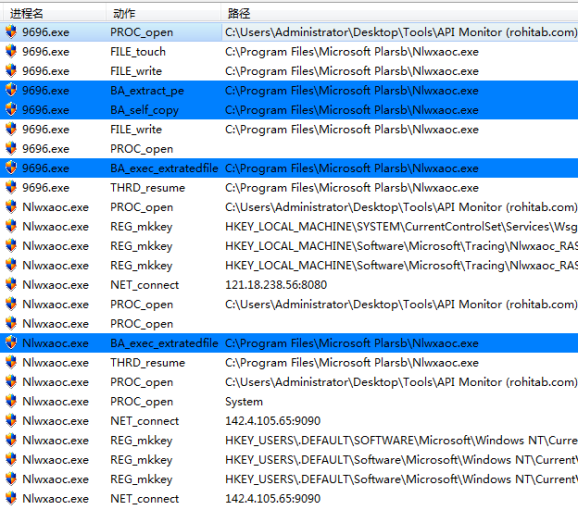
Task: Click the 121.18.238.56:8080 address cell
Action: [276, 285]
